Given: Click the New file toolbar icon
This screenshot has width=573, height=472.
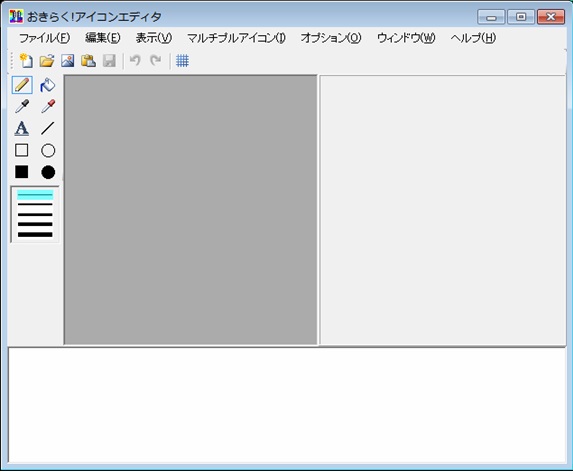Looking at the screenshot, I should (26, 61).
